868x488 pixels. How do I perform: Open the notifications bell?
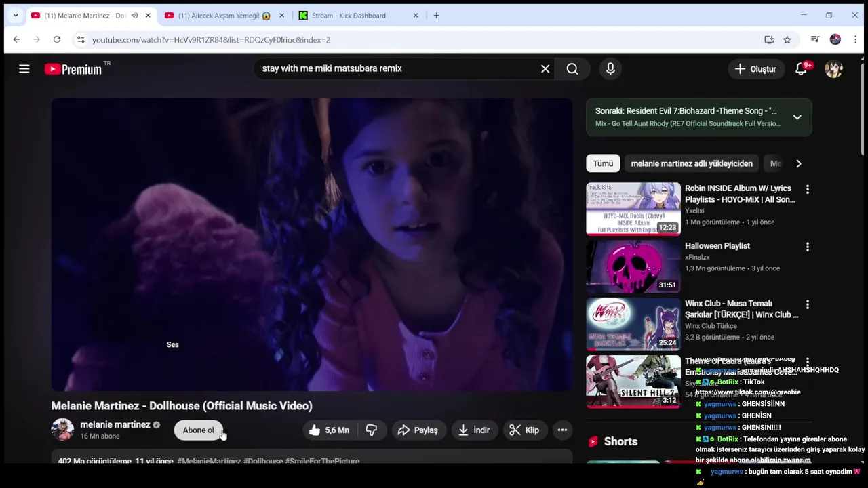point(802,68)
